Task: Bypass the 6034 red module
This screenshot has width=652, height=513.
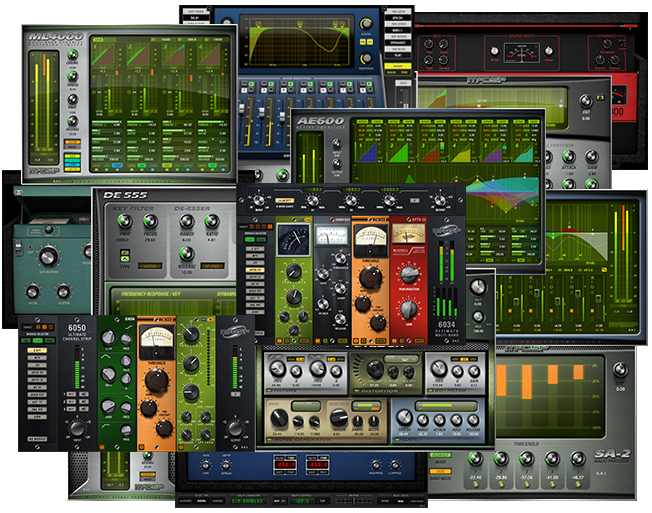Action: 395,341
